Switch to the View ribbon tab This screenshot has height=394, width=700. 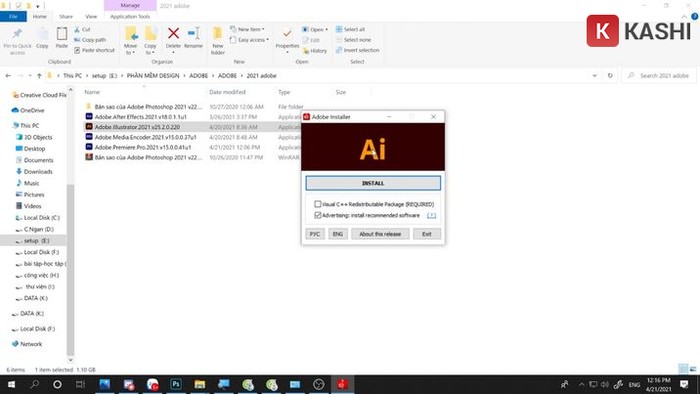pyautogui.click(x=91, y=17)
